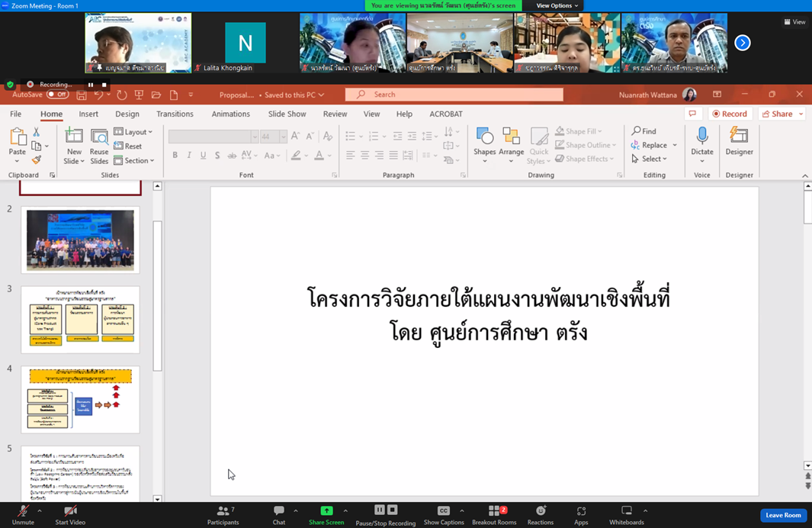Toggle the AutoSave switch
Image resolution: width=812 pixels, height=528 pixels.
tap(57, 95)
